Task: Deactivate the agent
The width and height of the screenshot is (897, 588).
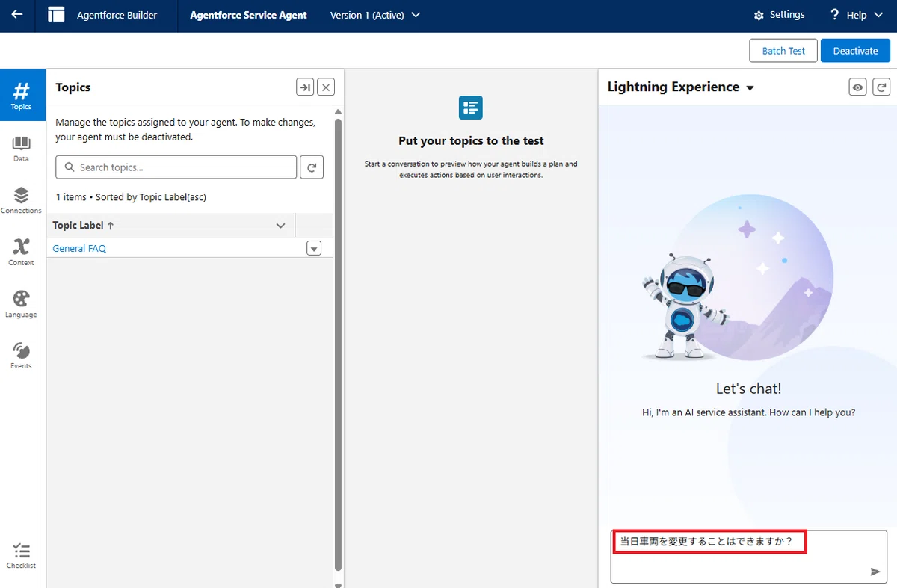Action: tap(855, 51)
